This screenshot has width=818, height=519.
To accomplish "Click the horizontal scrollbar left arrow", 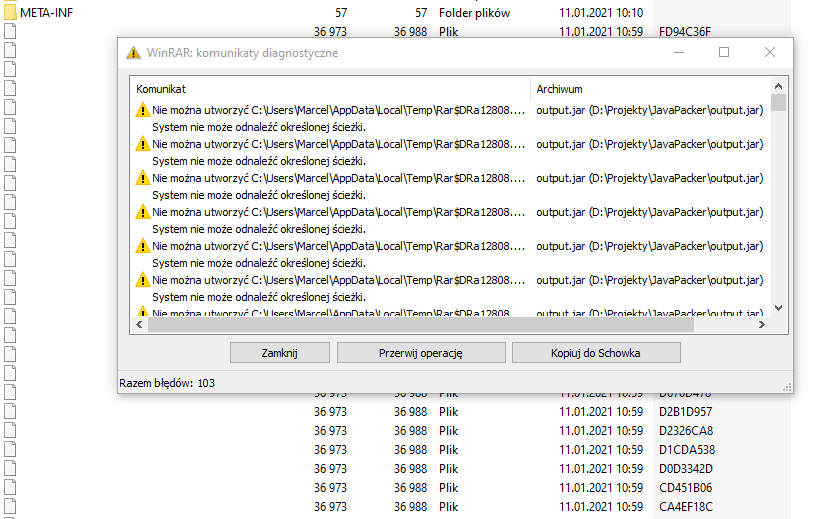I will (x=139, y=324).
